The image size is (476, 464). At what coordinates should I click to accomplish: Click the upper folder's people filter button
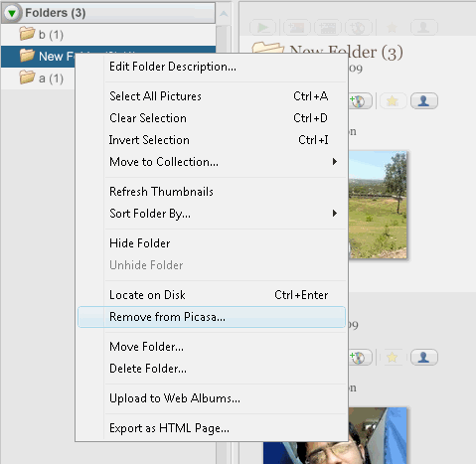(424, 101)
